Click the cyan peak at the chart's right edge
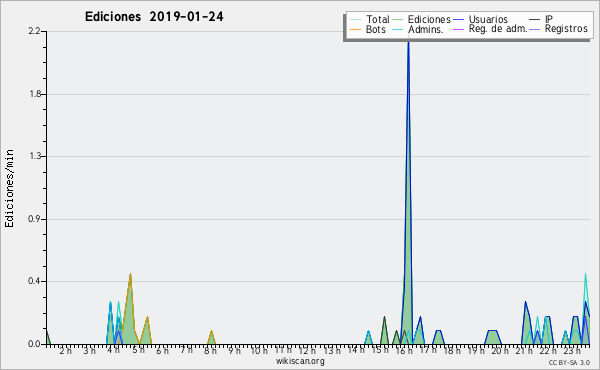Viewport: 600px width, 370px height. tap(585, 298)
